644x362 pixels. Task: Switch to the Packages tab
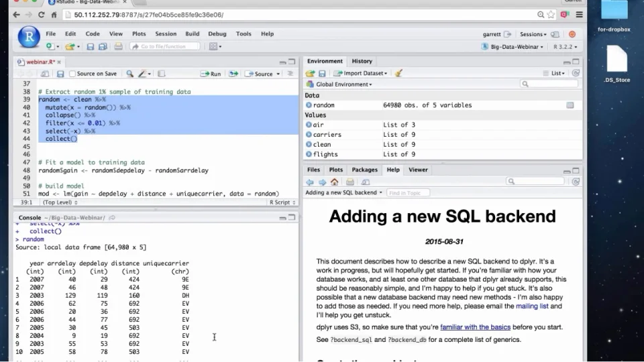(x=364, y=170)
